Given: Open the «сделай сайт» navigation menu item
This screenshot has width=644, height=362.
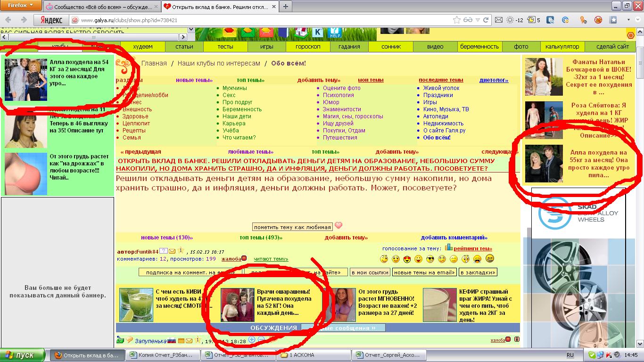Looking at the screenshot, I should point(613,47).
